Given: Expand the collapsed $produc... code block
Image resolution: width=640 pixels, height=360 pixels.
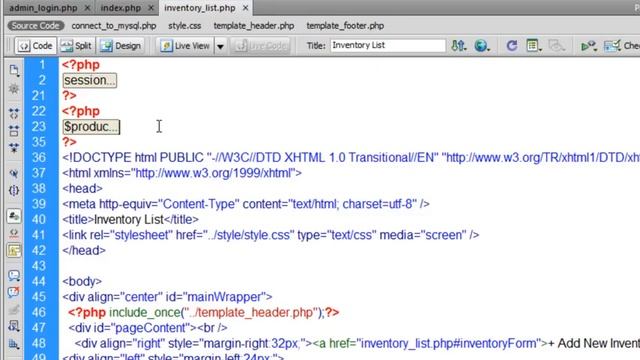Looking at the screenshot, I should click(x=91, y=127).
